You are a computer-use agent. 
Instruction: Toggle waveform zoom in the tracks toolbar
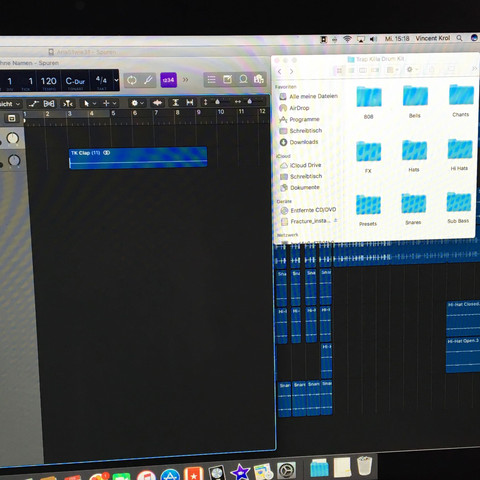157,103
